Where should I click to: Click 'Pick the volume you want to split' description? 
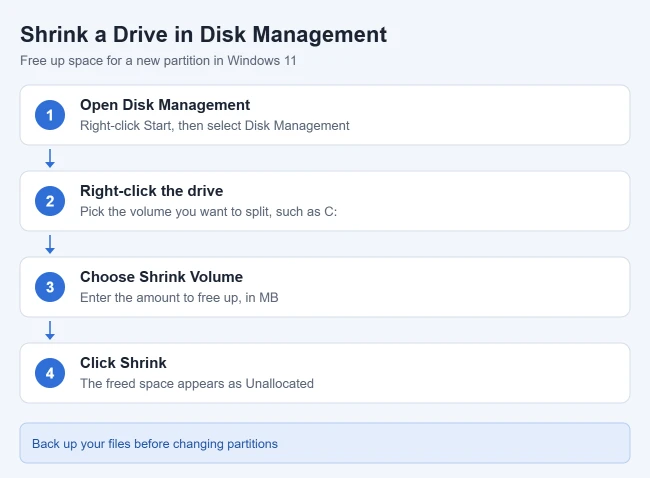point(209,211)
